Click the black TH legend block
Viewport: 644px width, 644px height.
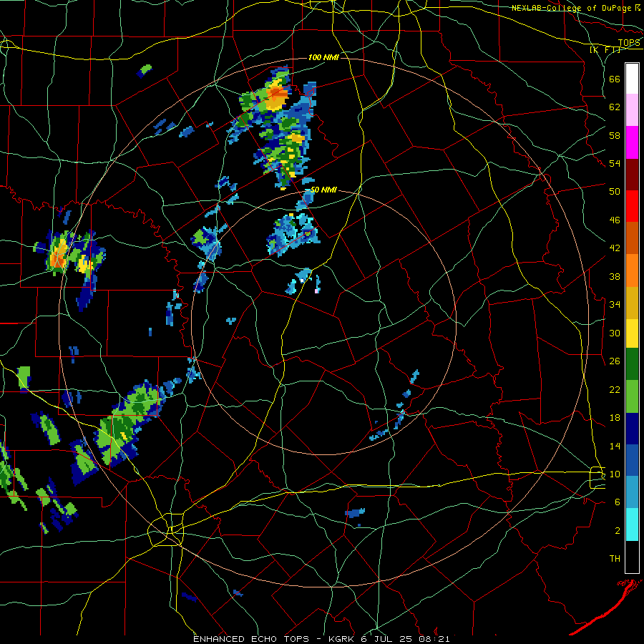(x=632, y=557)
